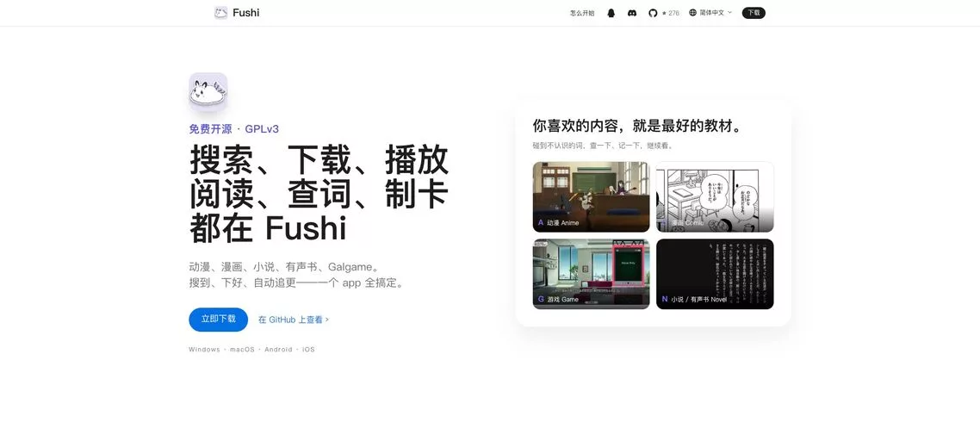Expand the 简体中文 language dropdown

pyautogui.click(x=710, y=13)
